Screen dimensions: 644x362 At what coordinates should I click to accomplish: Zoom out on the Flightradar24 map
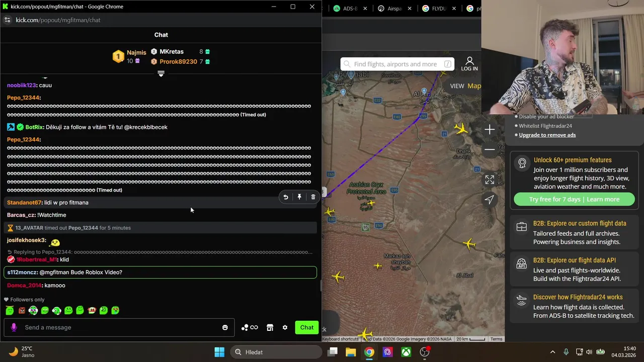(490, 149)
